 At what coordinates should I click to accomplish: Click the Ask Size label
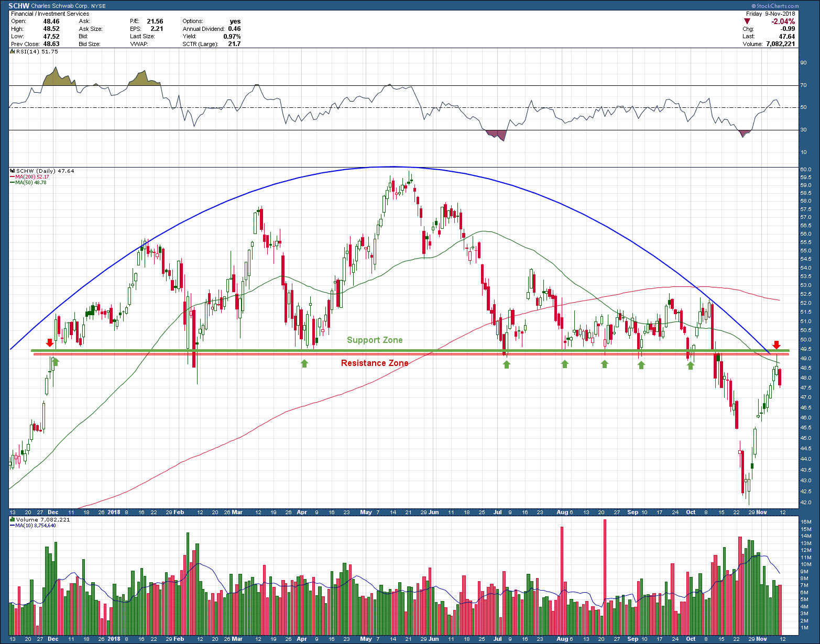(91, 29)
